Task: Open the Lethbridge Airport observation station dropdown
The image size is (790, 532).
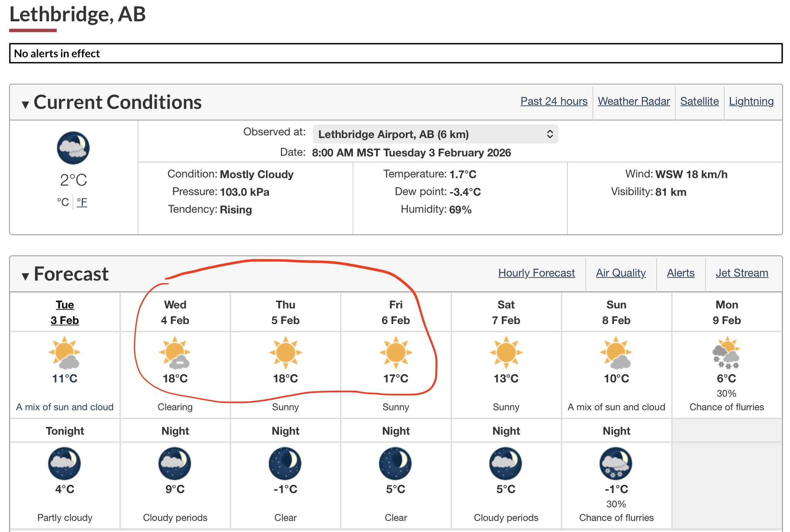Action: tap(435, 134)
